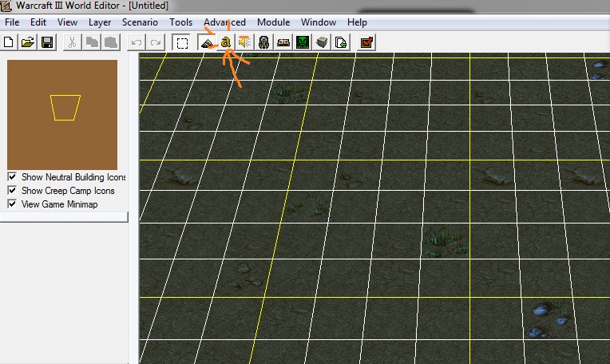Launch Test Map with the checkmark icon
This screenshot has height=364, width=610.
[366, 42]
